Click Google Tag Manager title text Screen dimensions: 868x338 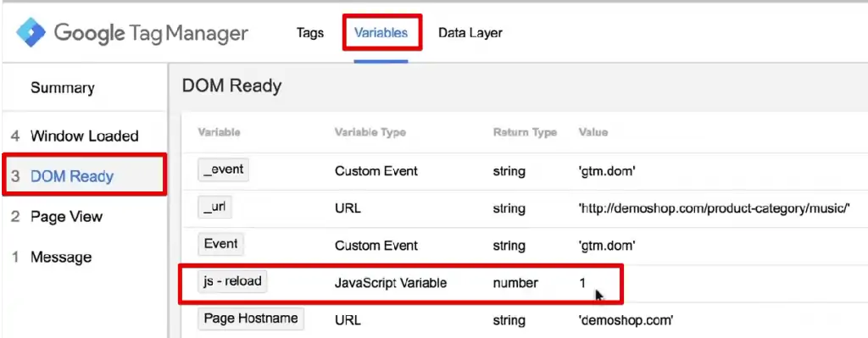coord(151,33)
